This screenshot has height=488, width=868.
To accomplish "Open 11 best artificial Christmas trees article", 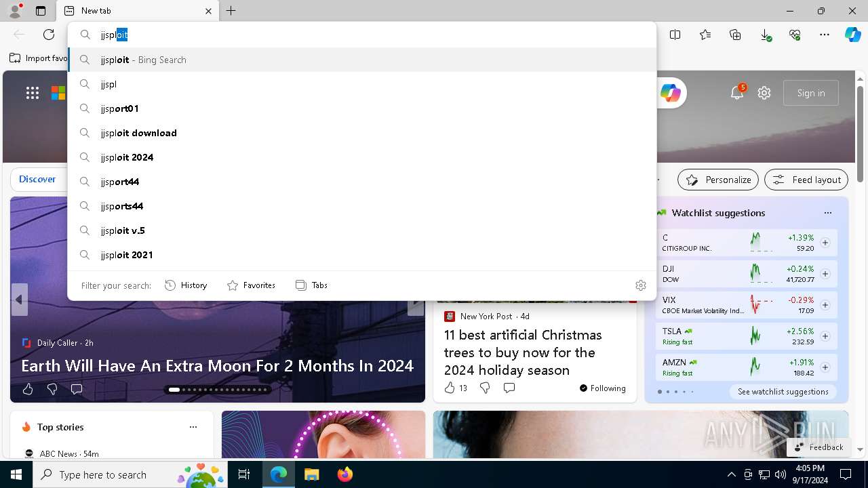I will 522,352.
